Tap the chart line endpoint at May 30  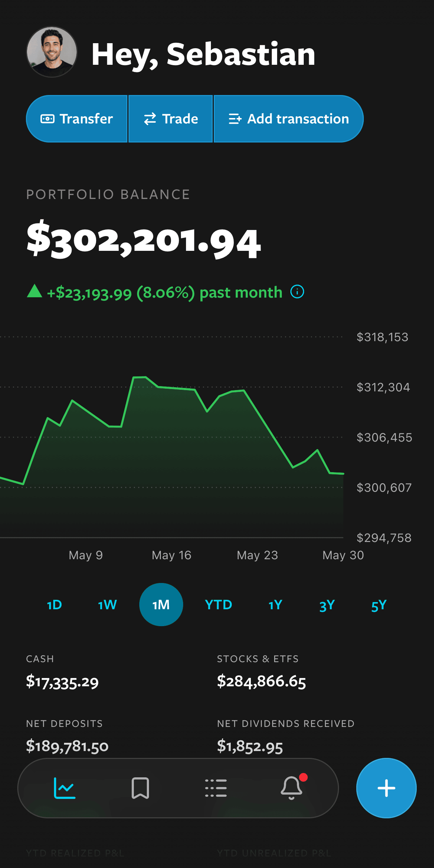(x=343, y=474)
